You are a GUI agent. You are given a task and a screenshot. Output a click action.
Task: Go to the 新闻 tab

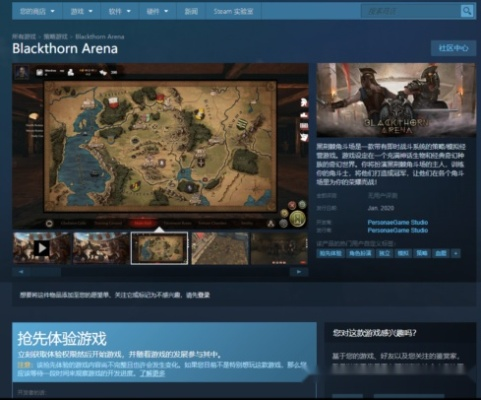pyautogui.click(x=191, y=11)
